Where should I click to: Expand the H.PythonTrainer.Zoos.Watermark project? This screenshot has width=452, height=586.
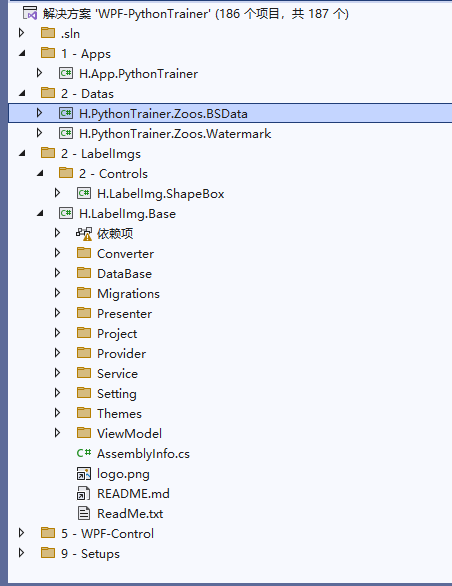point(39,133)
